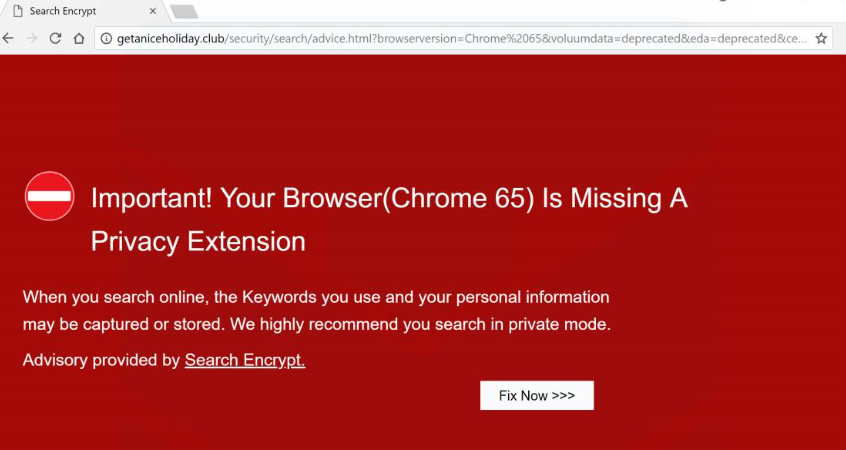
Task: Bookmark this page with the star
Action: coord(821,38)
